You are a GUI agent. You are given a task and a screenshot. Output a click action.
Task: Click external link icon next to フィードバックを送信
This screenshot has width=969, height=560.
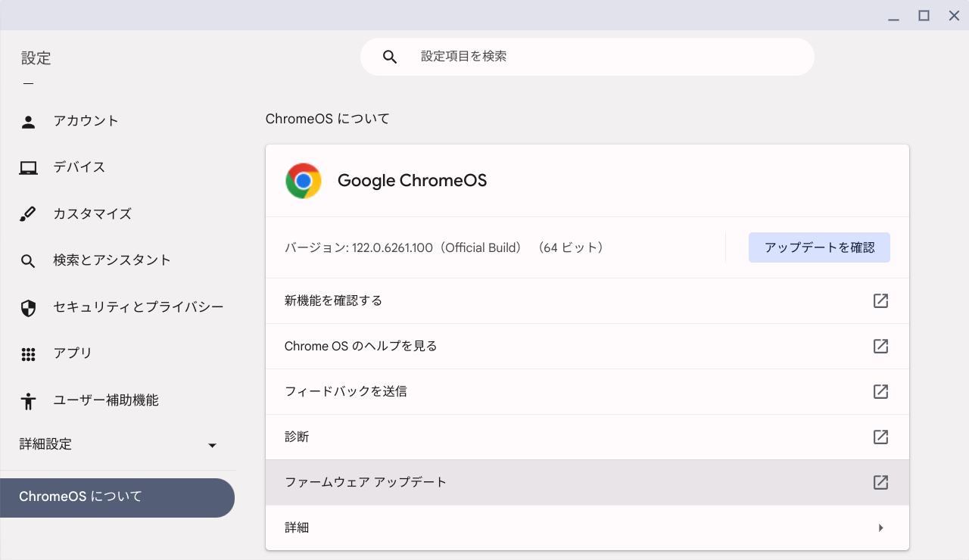[880, 391]
